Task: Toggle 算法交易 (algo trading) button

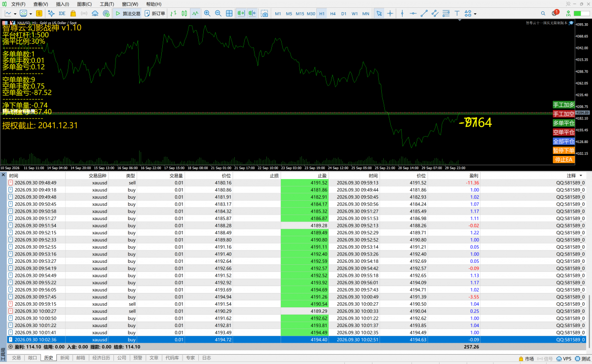Action: click(x=128, y=13)
